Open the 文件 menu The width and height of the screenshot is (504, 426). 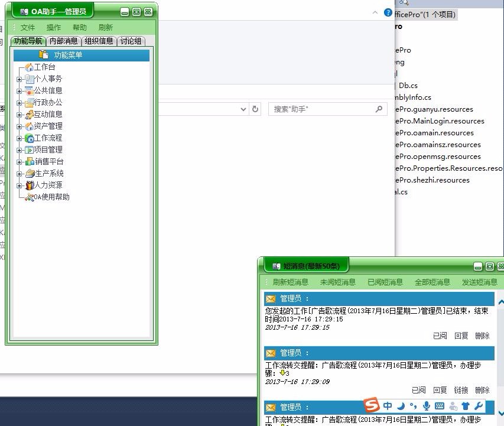(x=27, y=27)
